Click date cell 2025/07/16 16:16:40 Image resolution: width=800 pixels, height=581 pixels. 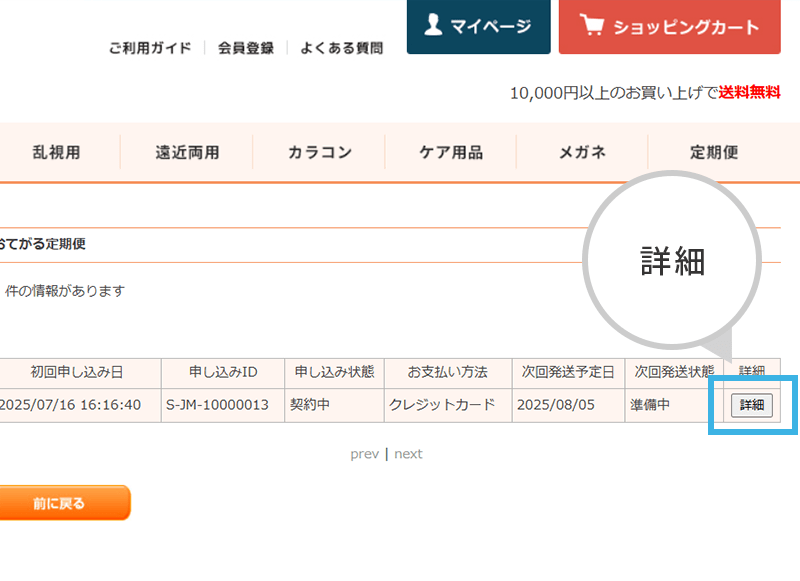tap(80, 405)
